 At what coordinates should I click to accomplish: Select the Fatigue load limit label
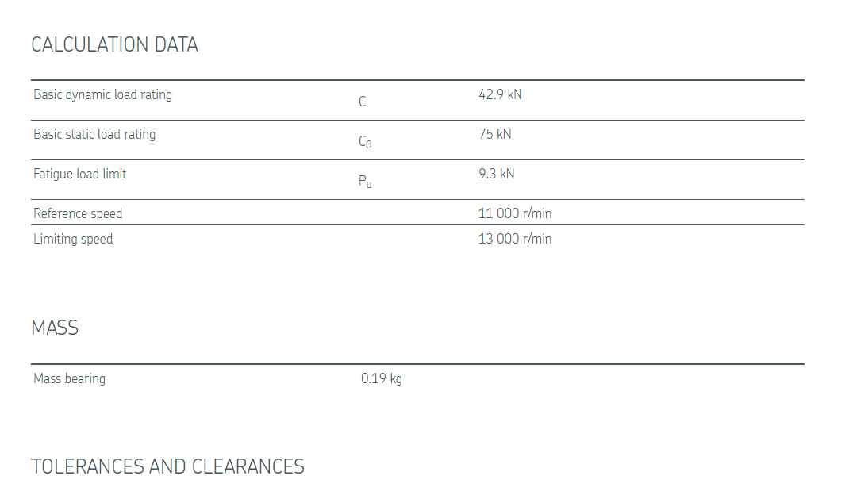[x=79, y=174]
